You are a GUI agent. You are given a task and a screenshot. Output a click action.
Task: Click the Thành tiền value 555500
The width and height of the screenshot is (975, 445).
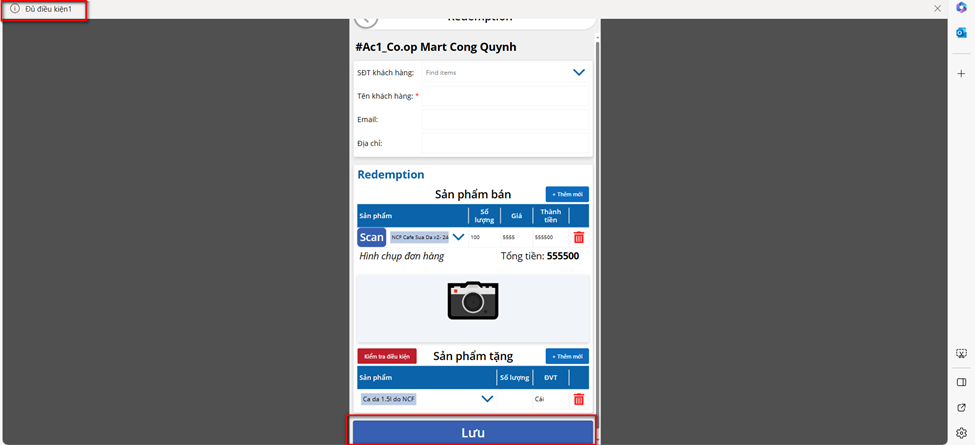point(550,237)
